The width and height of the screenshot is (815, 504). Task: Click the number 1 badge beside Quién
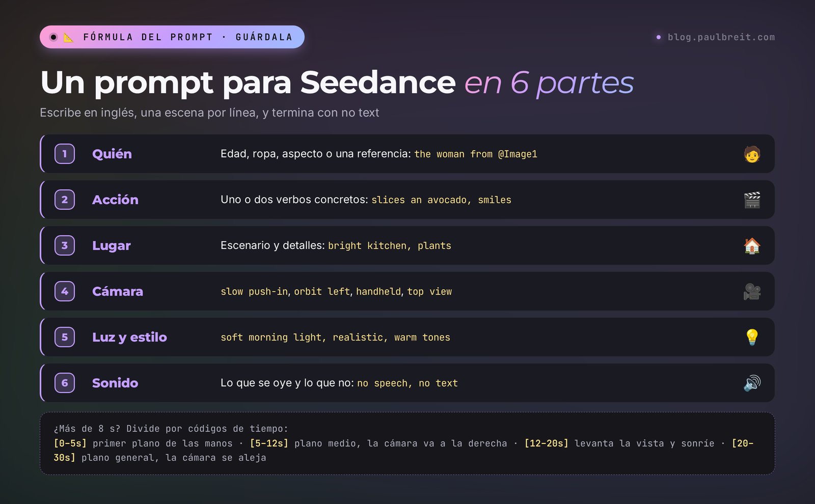click(65, 154)
